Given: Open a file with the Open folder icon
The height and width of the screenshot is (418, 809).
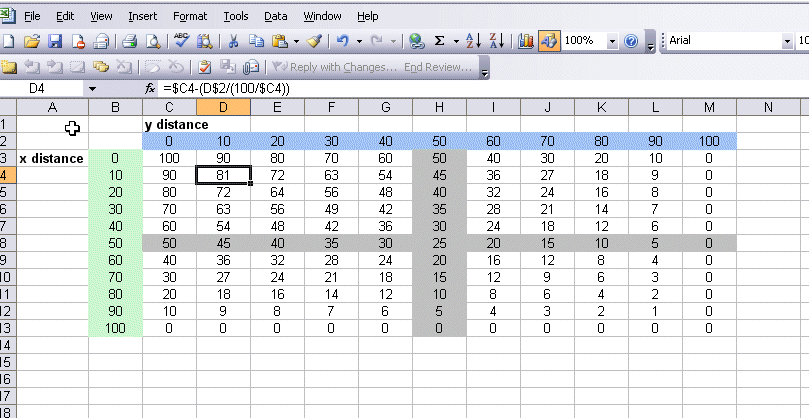Looking at the screenshot, I should click(x=32, y=41).
